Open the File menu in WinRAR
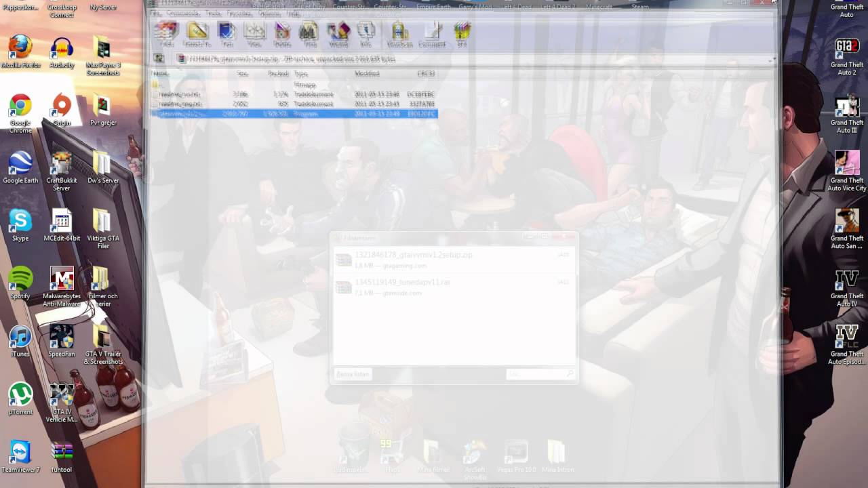This screenshot has height=488, width=868. [x=155, y=13]
